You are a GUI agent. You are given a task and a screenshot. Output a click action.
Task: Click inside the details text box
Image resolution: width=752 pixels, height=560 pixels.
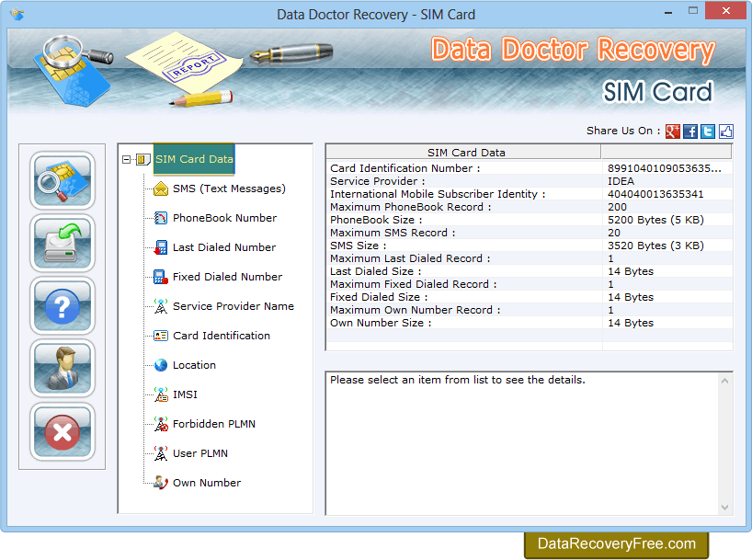click(523, 443)
